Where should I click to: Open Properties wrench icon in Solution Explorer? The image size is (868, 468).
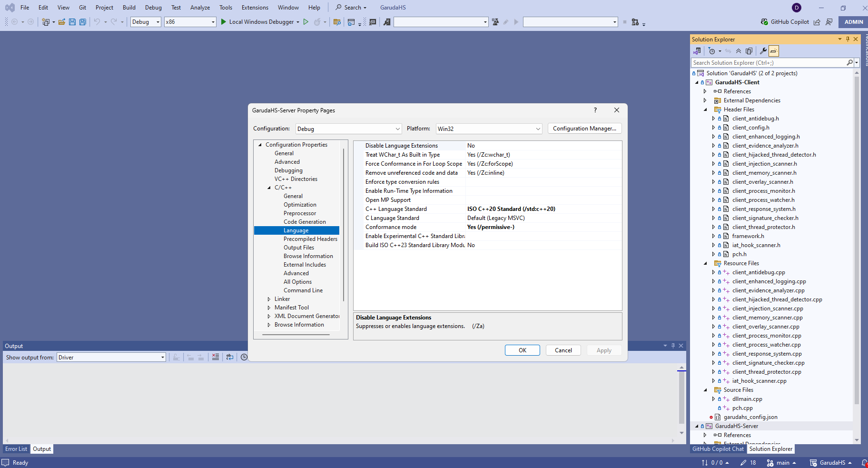pyautogui.click(x=763, y=51)
